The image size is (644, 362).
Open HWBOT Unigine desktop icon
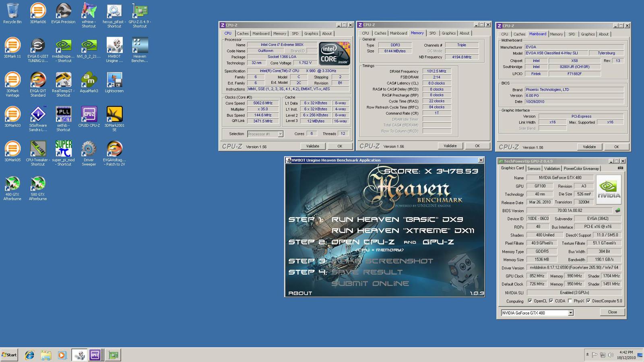pos(114,50)
